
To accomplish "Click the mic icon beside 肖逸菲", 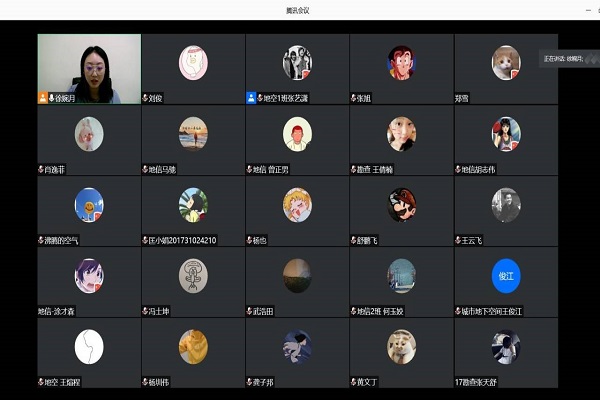I will pos(42,169).
